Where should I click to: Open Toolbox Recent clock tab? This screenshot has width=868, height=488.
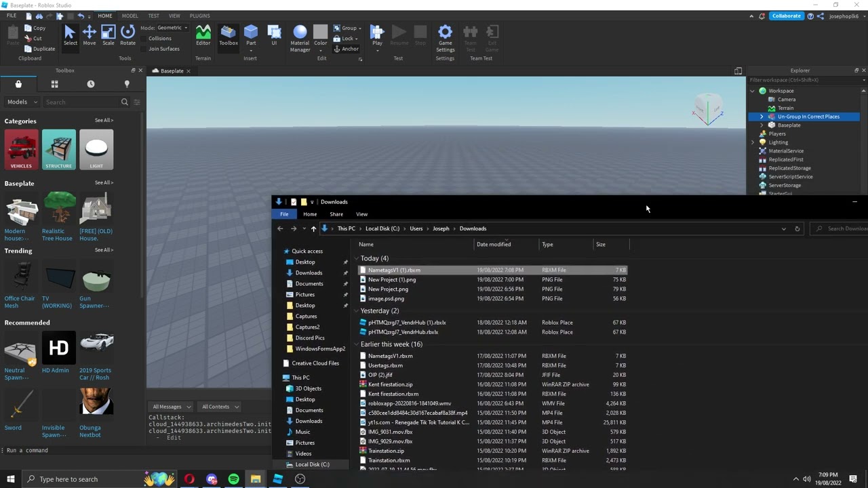click(x=91, y=84)
